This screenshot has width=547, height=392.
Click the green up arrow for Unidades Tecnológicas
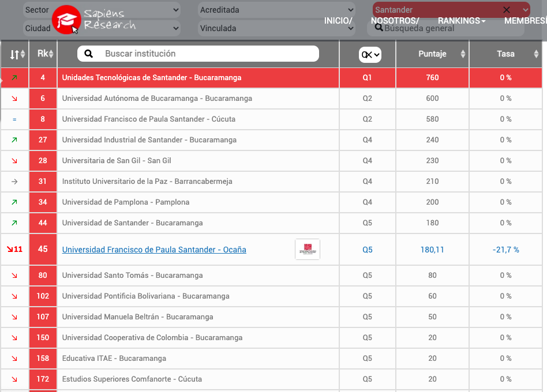tap(14, 78)
